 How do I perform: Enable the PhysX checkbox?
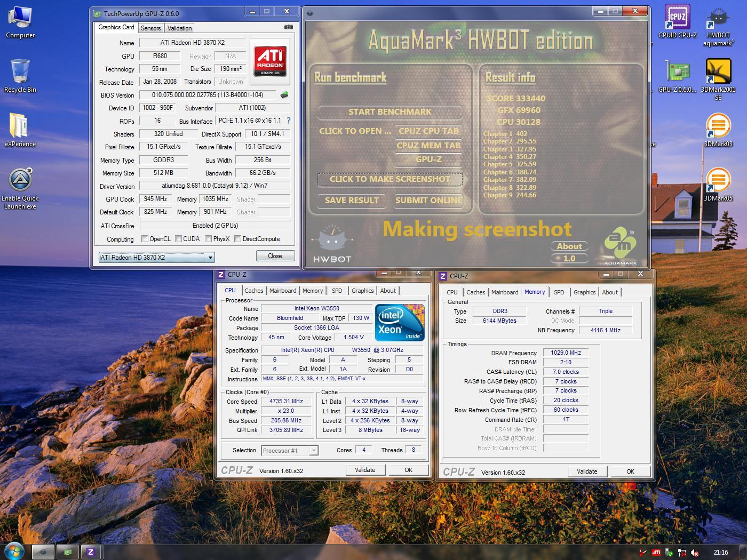[208, 239]
